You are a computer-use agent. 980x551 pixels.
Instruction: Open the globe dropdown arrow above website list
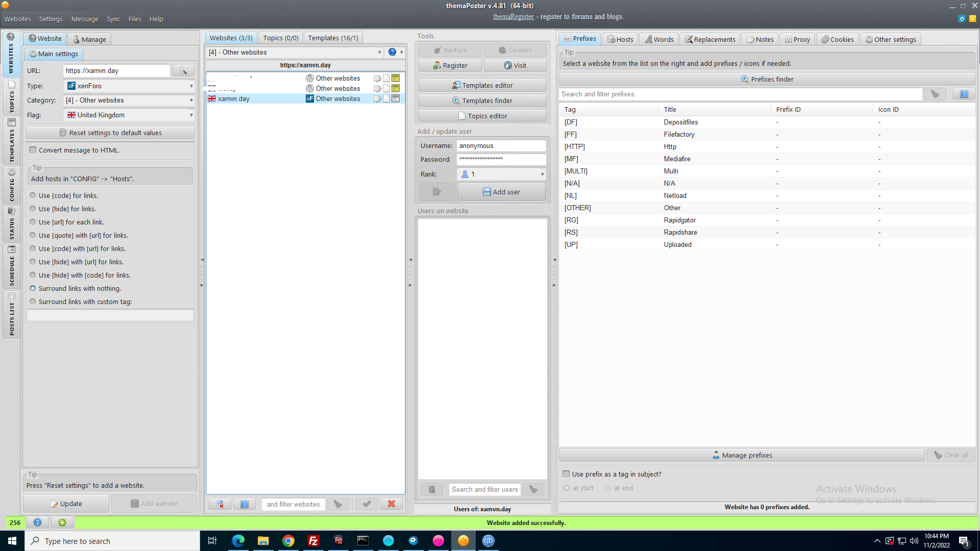(x=402, y=52)
